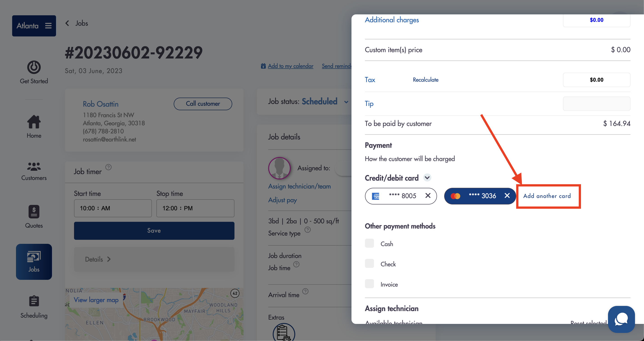Open the Get Started power icon
Viewport: 644px width, 341px height.
point(34,67)
